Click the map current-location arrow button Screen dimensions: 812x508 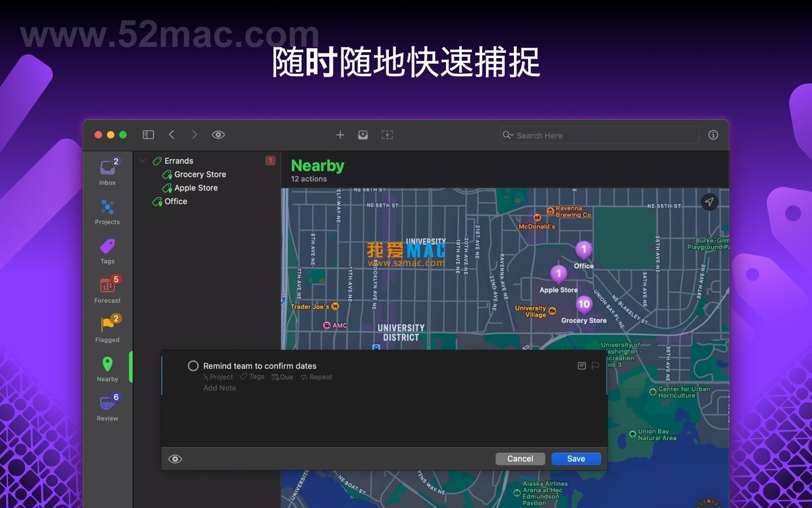(x=710, y=202)
